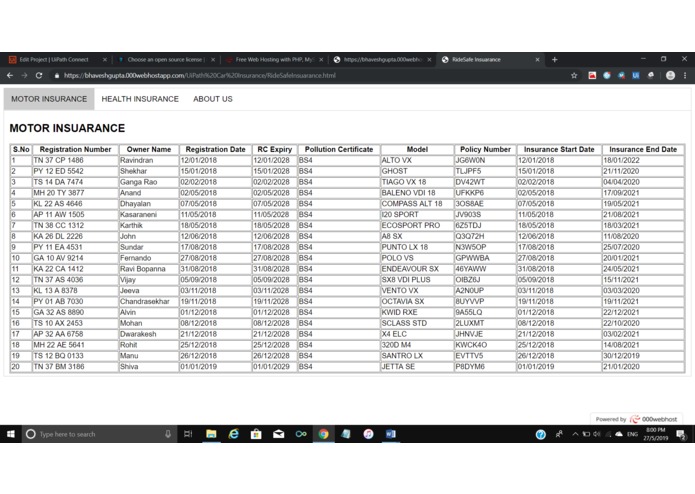
Task: Click the SANTRO LX model cell
Action: [417, 356]
